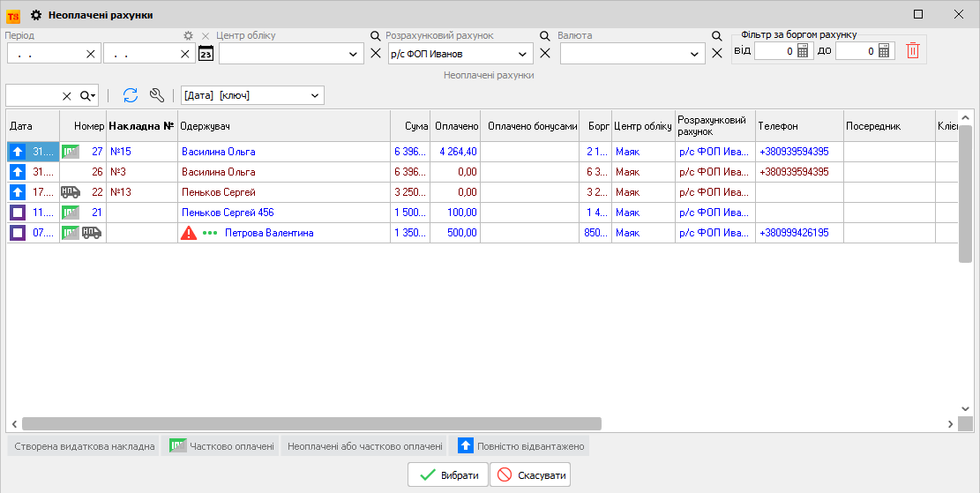
Task: Toggle the purple checkbox in Петрова Валентина row
Action: (17, 233)
